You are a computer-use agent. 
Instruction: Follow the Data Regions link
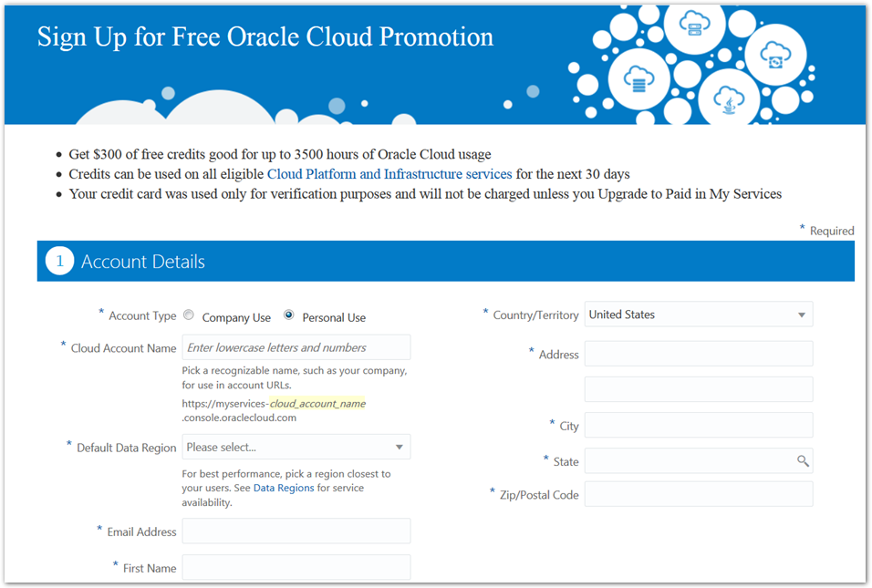click(284, 488)
